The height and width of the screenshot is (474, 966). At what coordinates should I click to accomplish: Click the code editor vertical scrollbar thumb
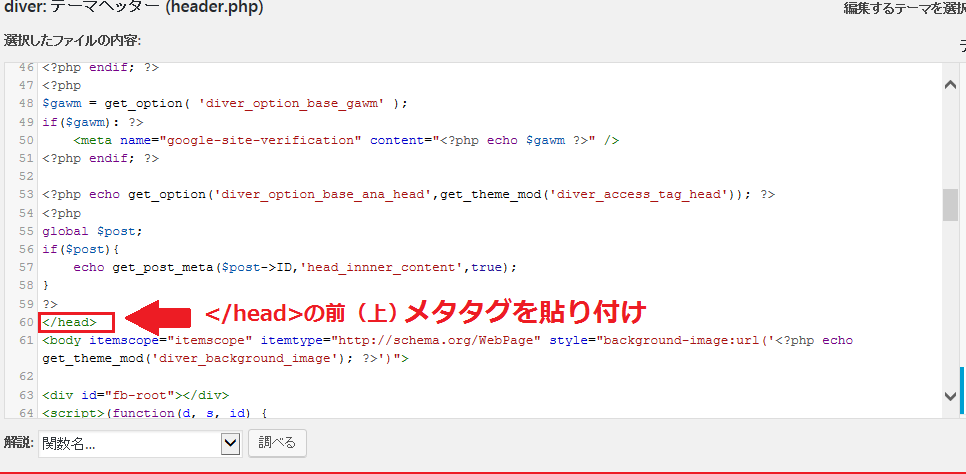click(x=950, y=203)
